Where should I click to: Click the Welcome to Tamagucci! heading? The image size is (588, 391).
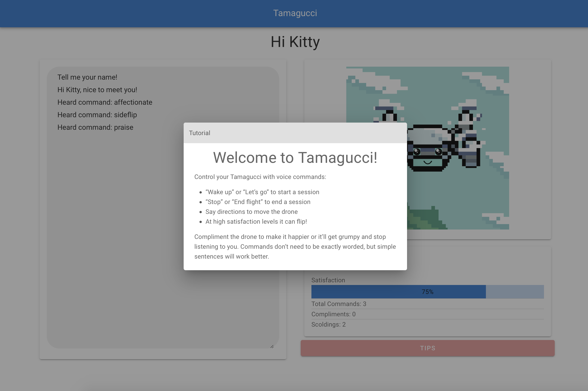pyautogui.click(x=295, y=158)
